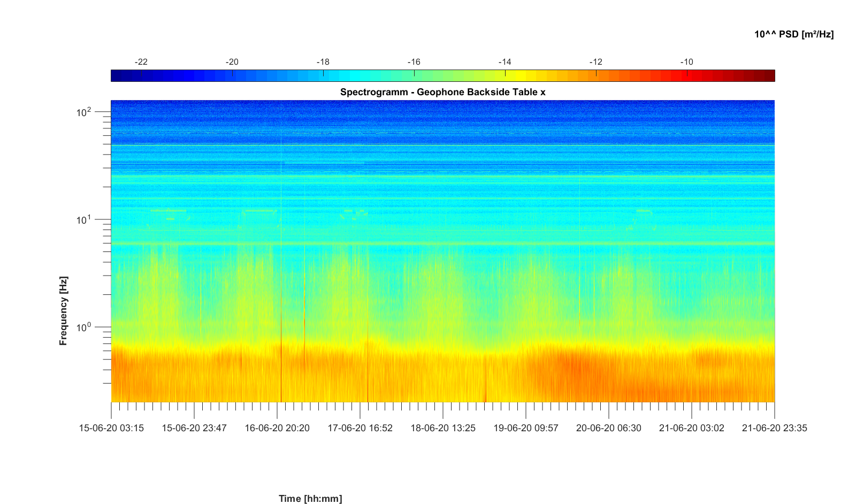The width and height of the screenshot is (856, 504).
Task: Select the 'Frequency [Hz]' y-axis label
Action: [64, 311]
